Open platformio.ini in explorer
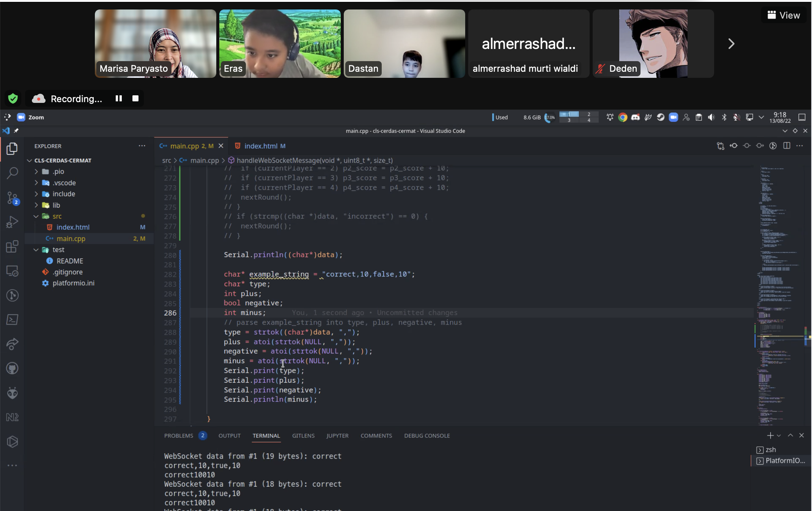This screenshot has height=511, width=812. tap(74, 283)
